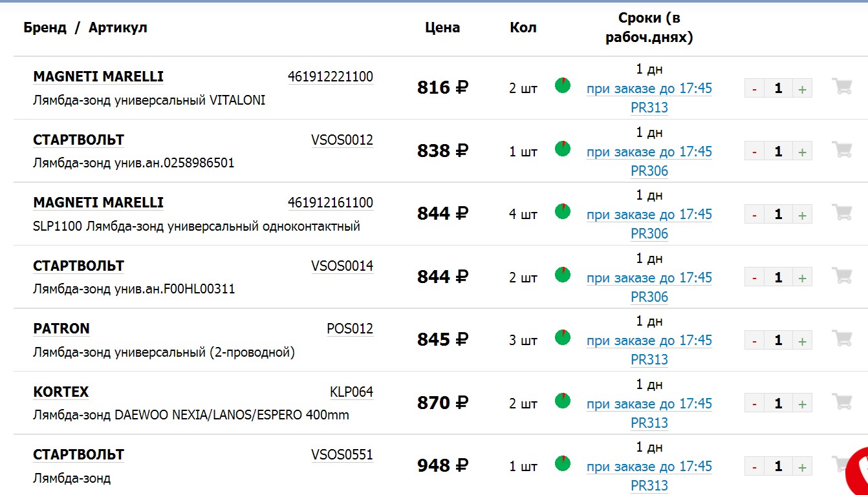The image size is (868, 495).
Task: Decrease quantity for VSOS0551
Action: point(755,467)
